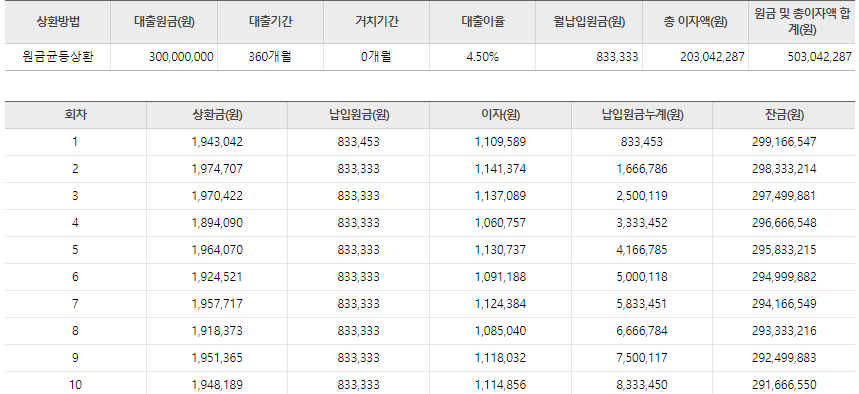Click the 잔금(원) column header
This screenshot has width=859, height=394.
(x=784, y=115)
